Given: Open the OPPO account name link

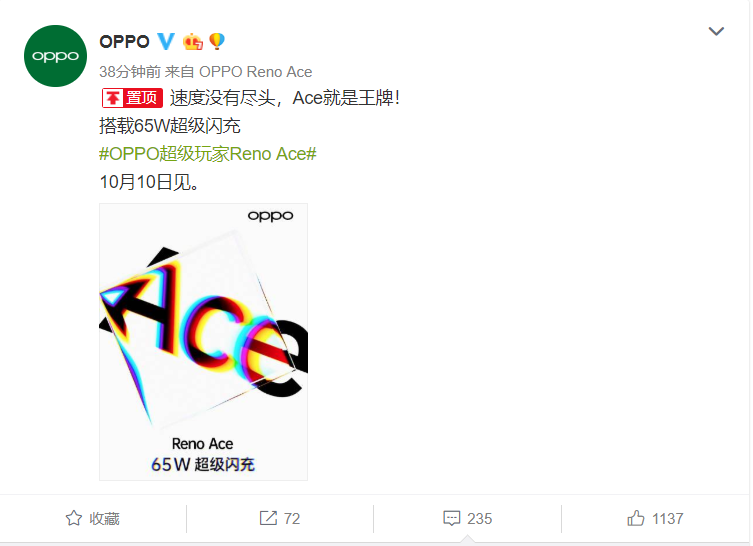Looking at the screenshot, I should tap(124, 42).
